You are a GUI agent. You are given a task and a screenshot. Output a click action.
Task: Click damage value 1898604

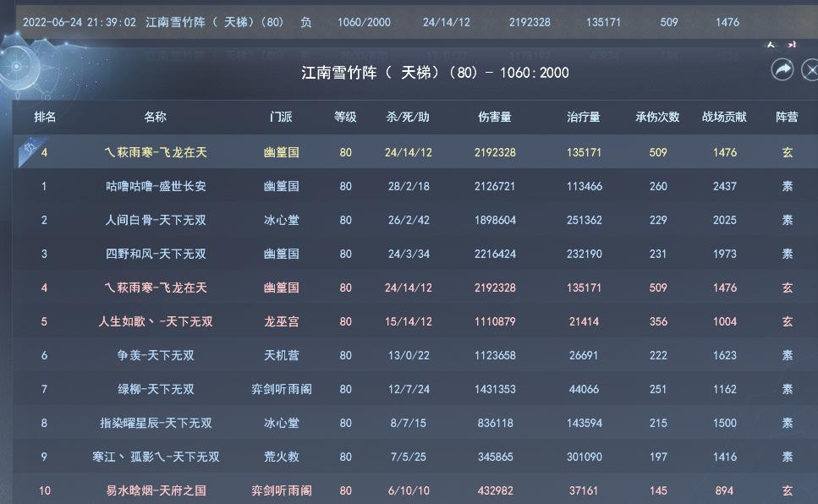pyautogui.click(x=495, y=220)
